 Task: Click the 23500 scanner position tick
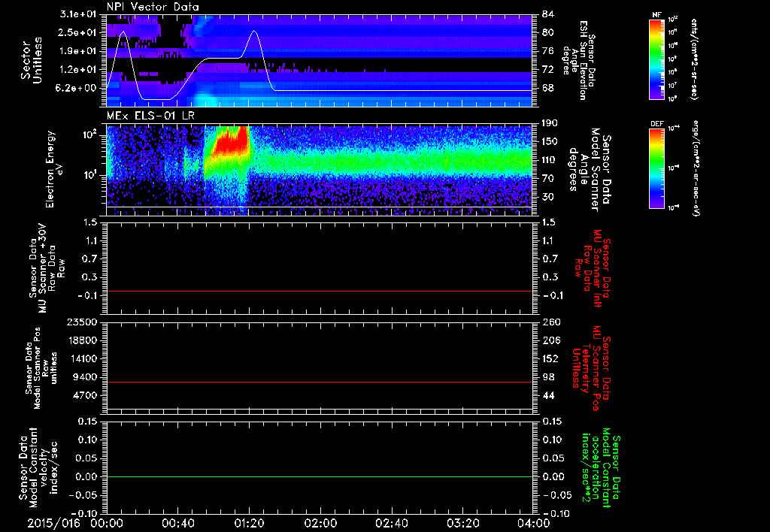83,322
